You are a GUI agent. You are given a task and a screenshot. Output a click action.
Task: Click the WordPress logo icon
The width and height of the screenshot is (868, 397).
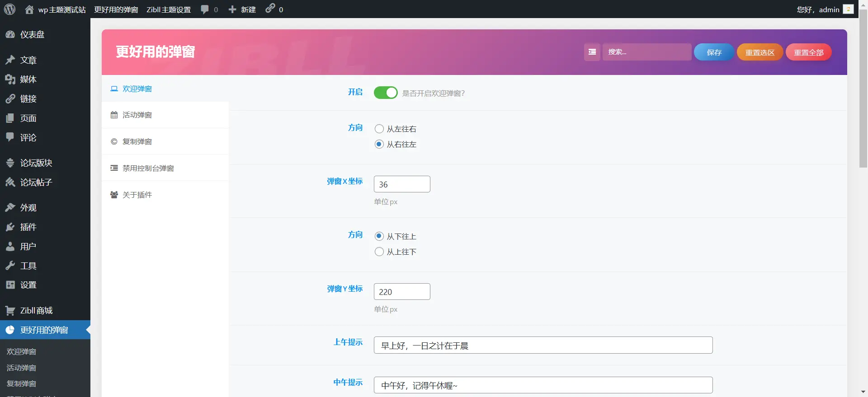pyautogui.click(x=9, y=9)
